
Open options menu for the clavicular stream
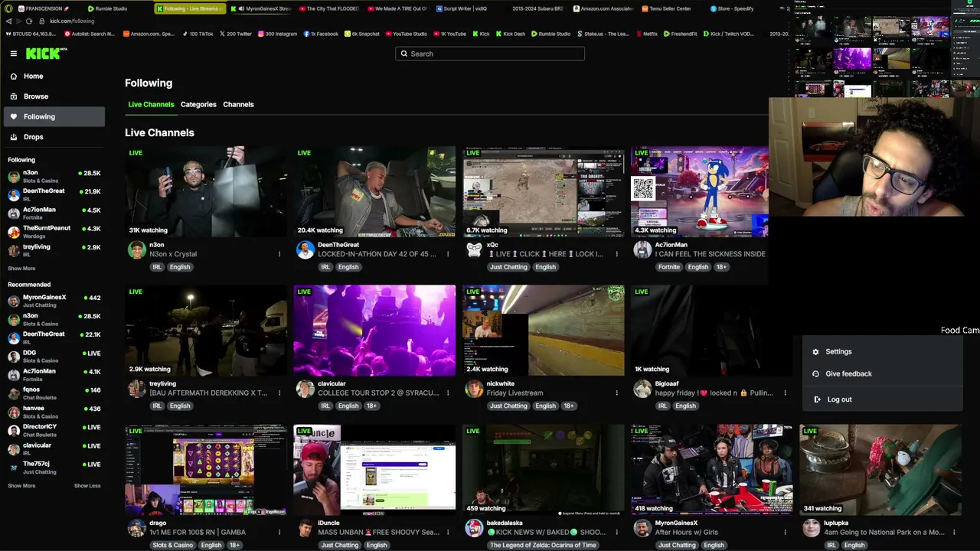pos(448,393)
